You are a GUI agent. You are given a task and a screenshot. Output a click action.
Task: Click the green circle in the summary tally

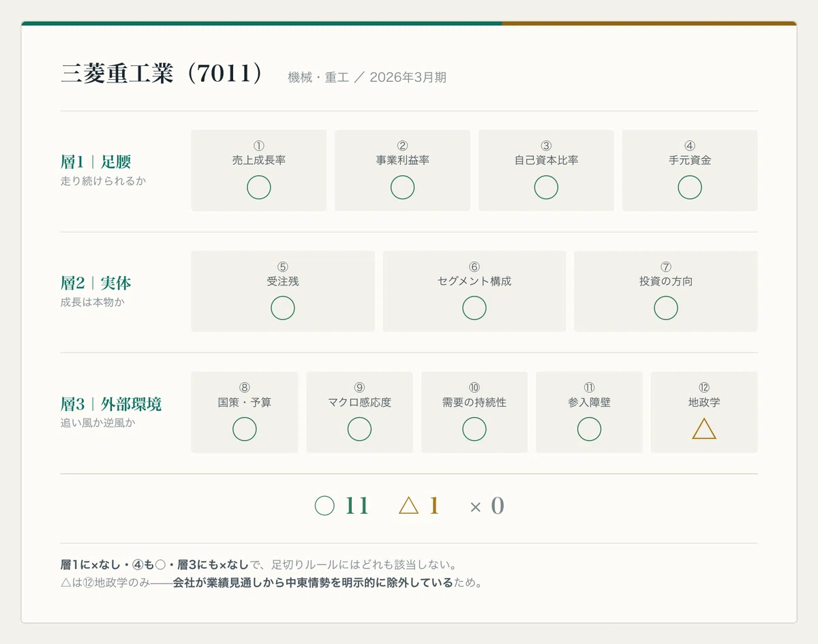pos(324,506)
